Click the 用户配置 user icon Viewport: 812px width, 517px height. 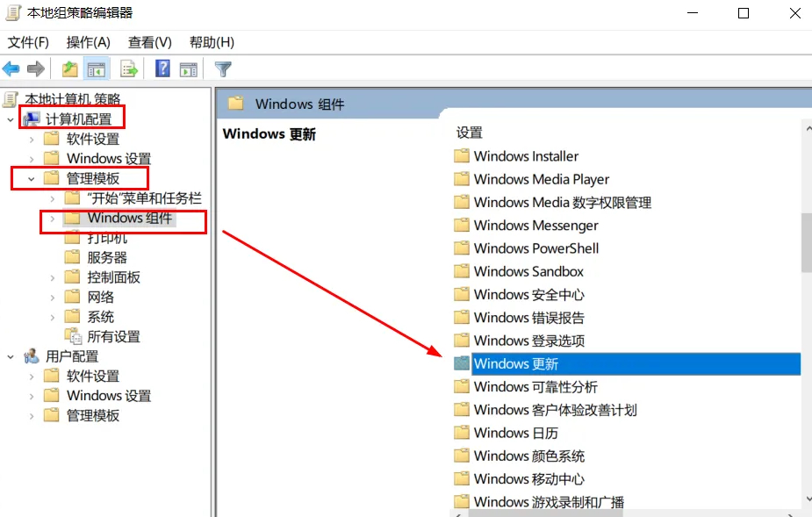31,355
